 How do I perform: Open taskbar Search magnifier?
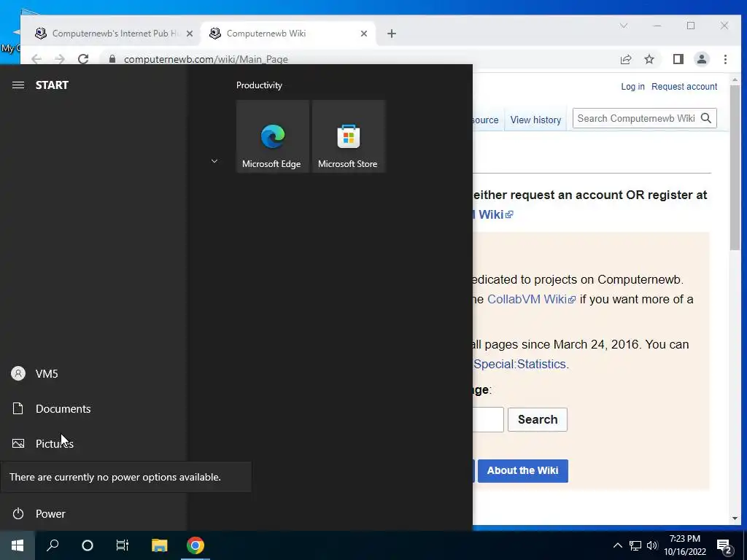click(53, 545)
